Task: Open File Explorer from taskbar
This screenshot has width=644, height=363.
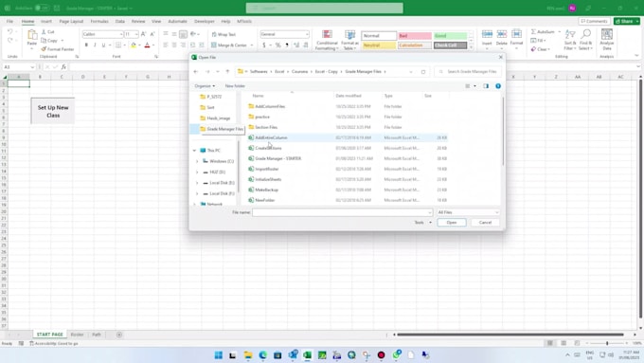Action: (248, 355)
